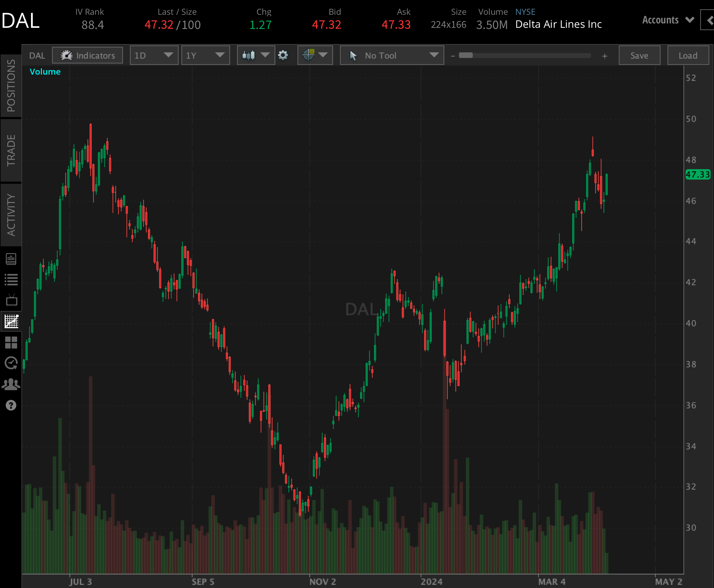
Task: Open the followed traders icon in the sidebar
Action: pos(11,384)
